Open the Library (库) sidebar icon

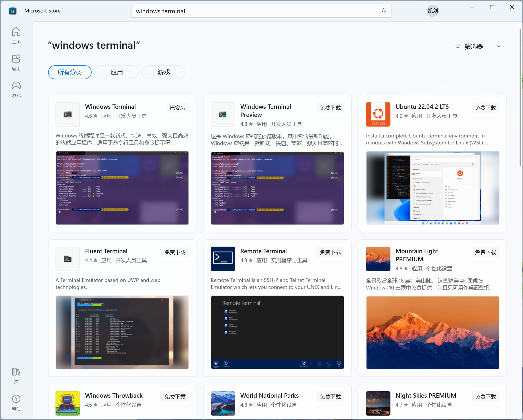[x=16, y=376]
